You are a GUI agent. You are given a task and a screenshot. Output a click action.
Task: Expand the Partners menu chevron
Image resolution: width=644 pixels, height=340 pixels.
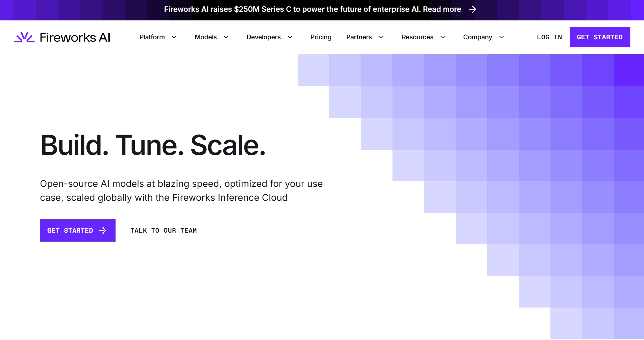[x=381, y=37]
